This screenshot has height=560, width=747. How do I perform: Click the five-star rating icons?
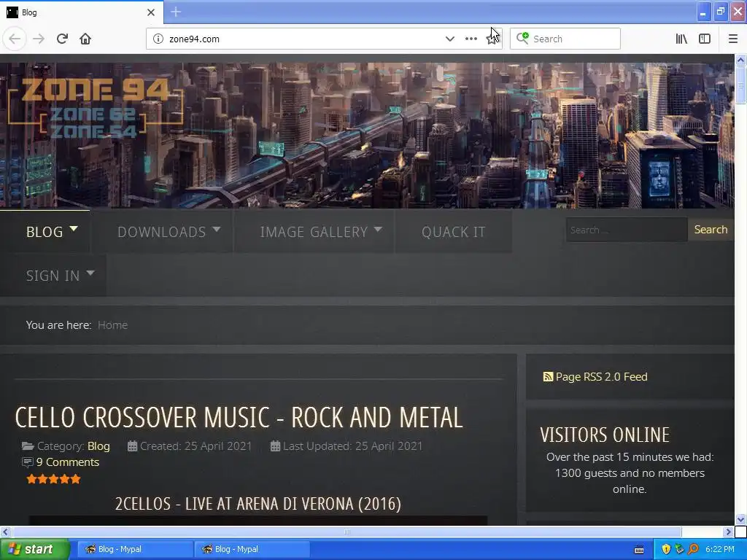click(x=53, y=479)
